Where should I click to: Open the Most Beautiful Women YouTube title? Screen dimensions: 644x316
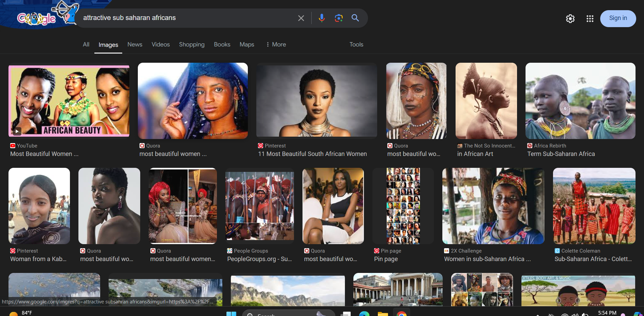pyautogui.click(x=44, y=154)
